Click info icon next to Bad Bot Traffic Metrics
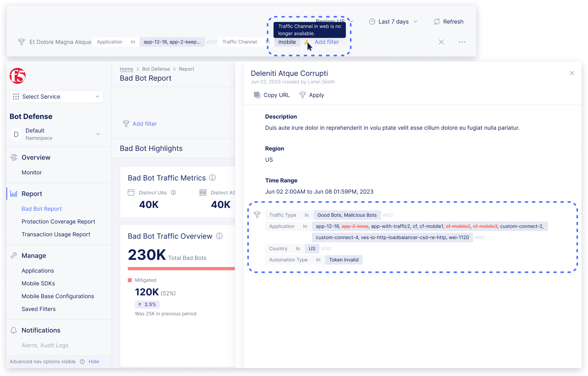 pyautogui.click(x=213, y=178)
